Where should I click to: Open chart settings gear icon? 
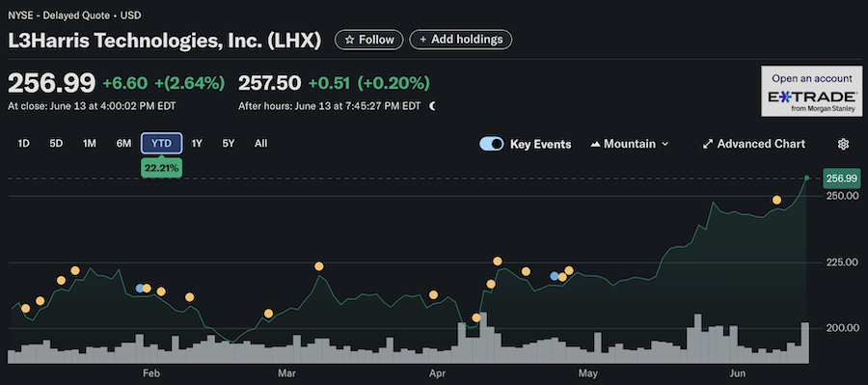click(x=843, y=144)
